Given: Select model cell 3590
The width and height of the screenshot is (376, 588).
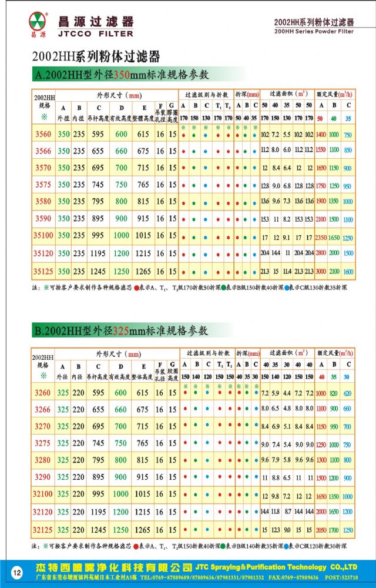Looking at the screenshot, I should (43, 218).
